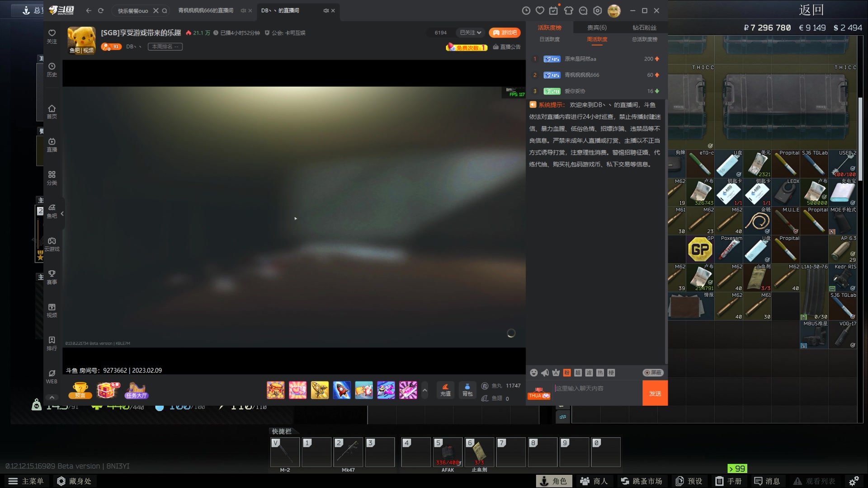
Task: Open the 充值 (Recharge) button
Action: coord(445,389)
